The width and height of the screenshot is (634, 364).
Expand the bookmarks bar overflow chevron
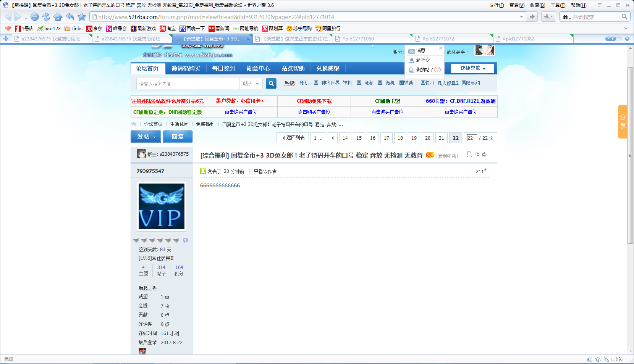[x=626, y=28]
